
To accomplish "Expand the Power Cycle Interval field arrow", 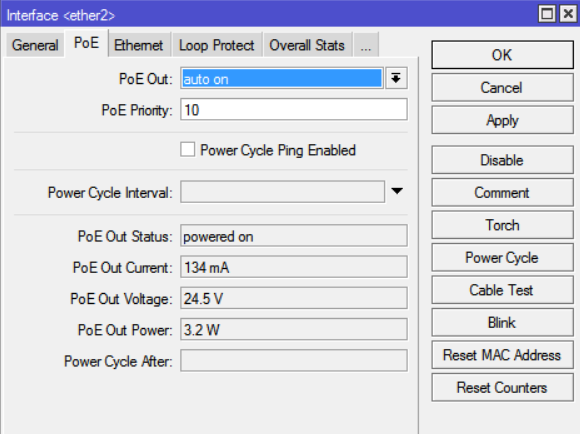I will (397, 191).
